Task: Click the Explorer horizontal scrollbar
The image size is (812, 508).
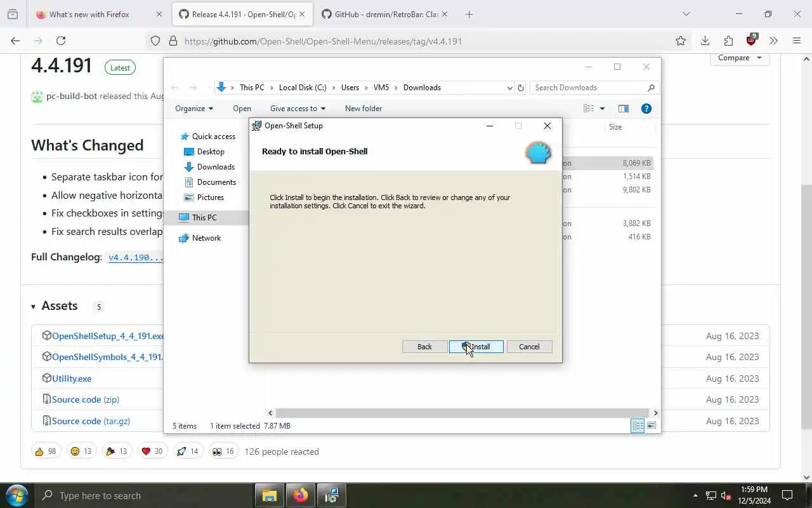Action: click(462, 413)
